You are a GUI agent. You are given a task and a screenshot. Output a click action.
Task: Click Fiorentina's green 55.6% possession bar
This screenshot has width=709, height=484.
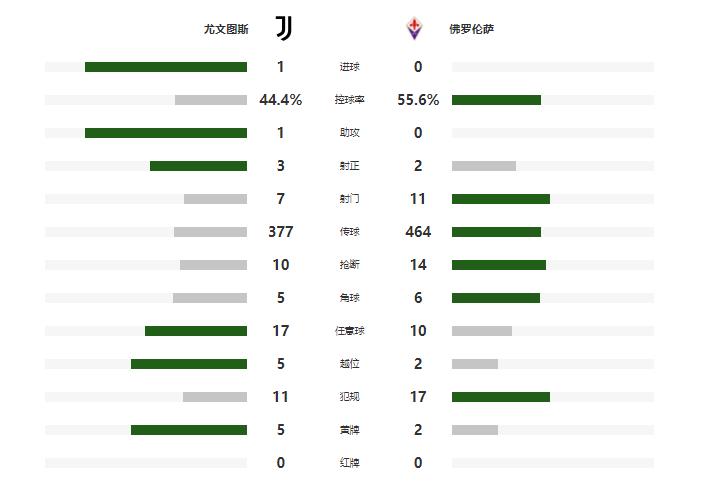[x=496, y=100]
